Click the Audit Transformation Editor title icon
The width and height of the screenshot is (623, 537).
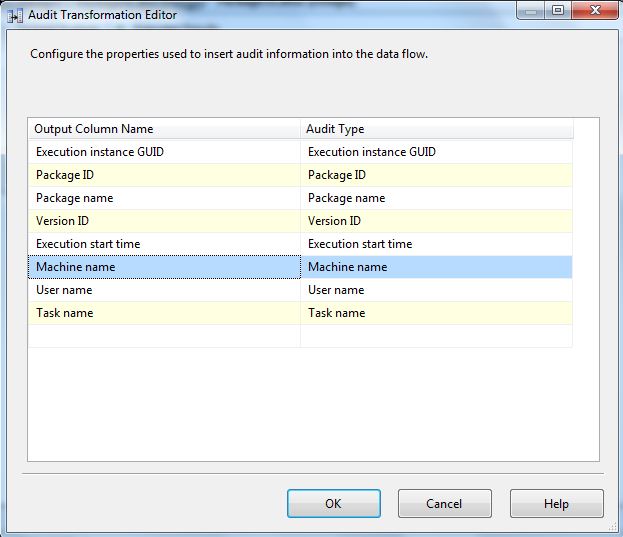pos(16,15)
